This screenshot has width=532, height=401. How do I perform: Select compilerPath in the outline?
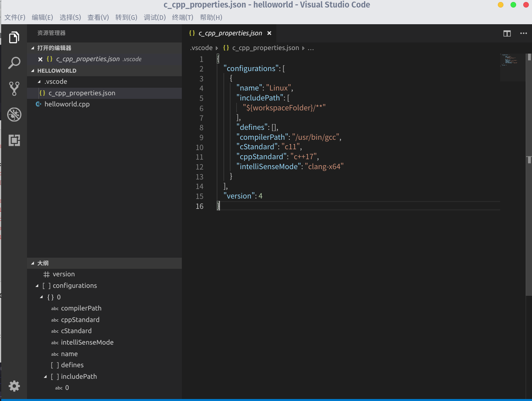[104, 308]
